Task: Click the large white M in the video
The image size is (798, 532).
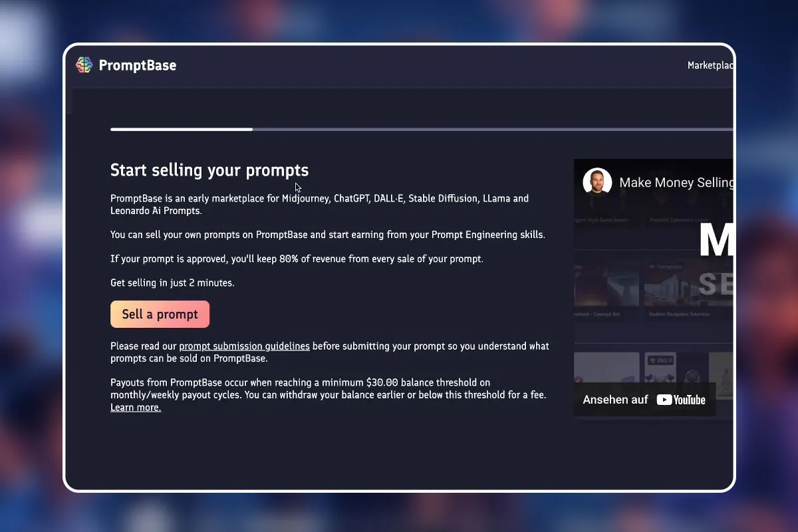Action: coord(716,241)
